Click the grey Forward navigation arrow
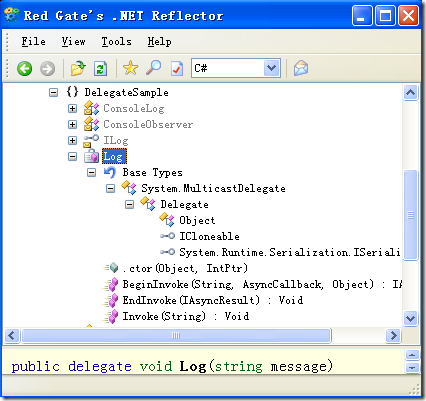426x401 pixels. click(x=48, y=69)
